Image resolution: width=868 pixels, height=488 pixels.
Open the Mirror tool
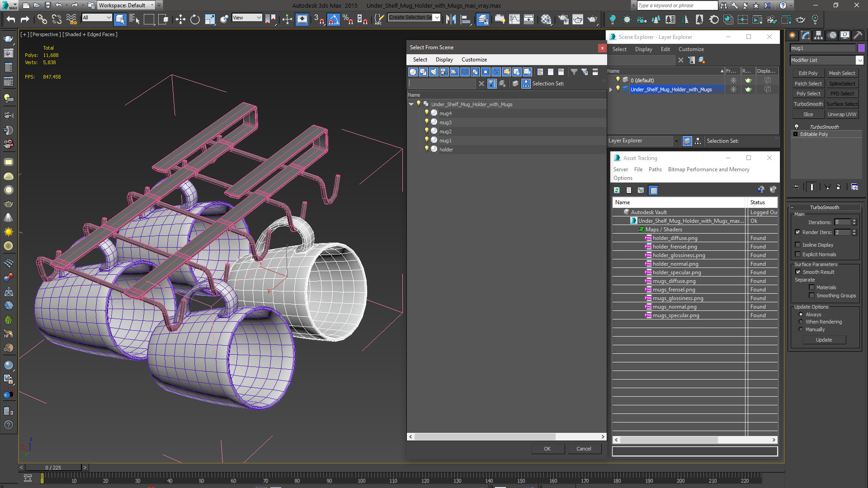(451, 19)
